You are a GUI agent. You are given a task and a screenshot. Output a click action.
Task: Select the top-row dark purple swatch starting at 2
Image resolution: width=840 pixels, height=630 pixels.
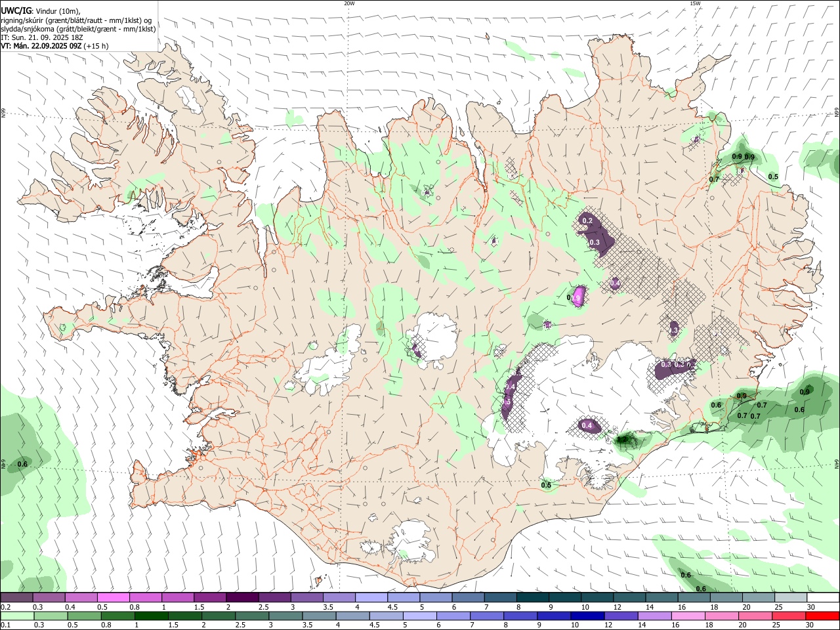tap(241, 597)
